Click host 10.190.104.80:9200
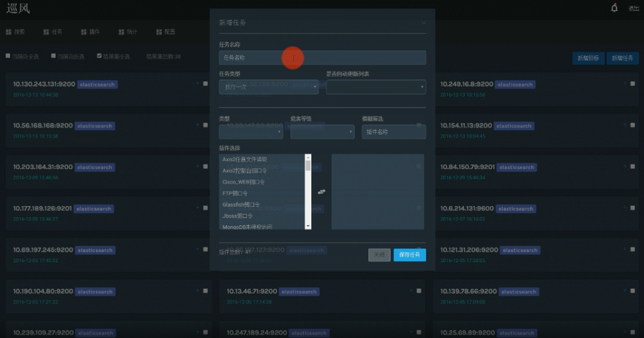The width and height of the screenshot is (644, 338). pyautogui.click(x=43, y=291)
